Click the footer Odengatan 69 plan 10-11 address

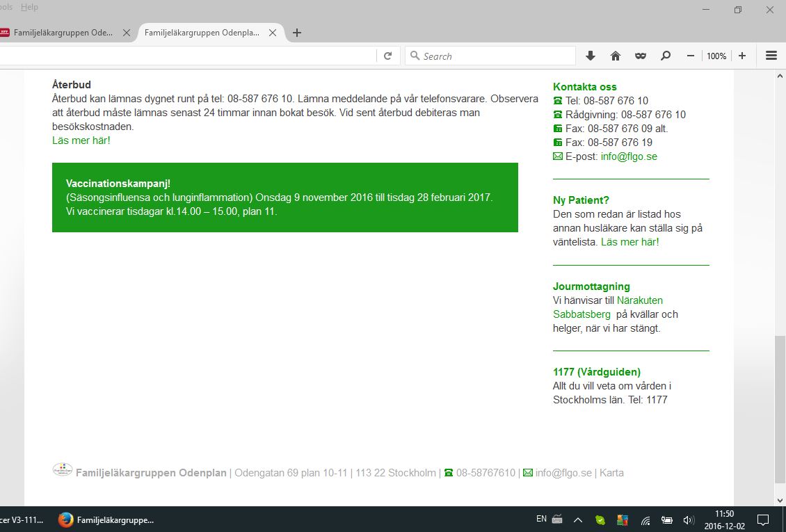(291, 473)
